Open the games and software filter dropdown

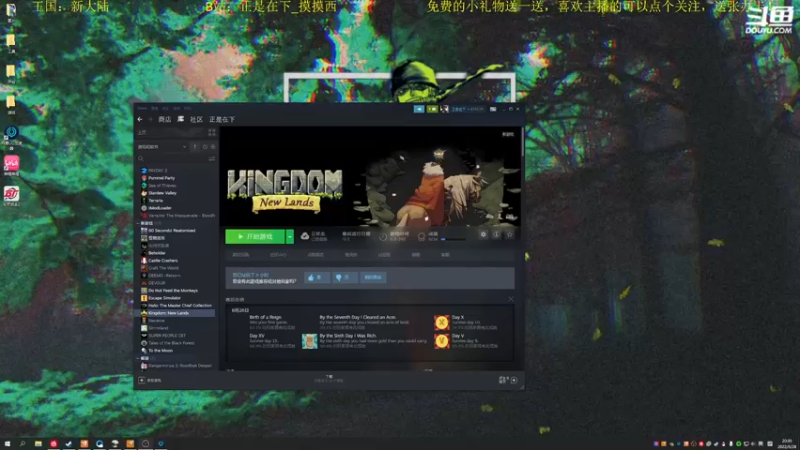[162, 147]
